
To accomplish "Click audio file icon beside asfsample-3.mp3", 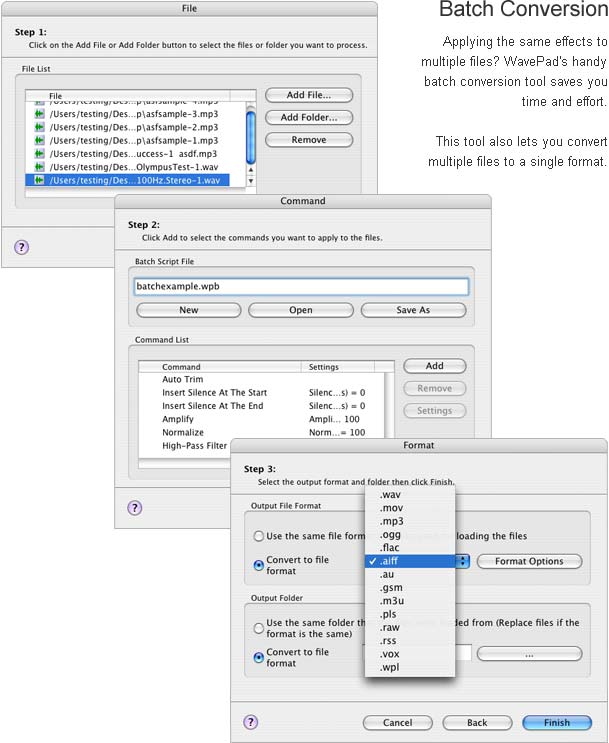I will [39, 114].
